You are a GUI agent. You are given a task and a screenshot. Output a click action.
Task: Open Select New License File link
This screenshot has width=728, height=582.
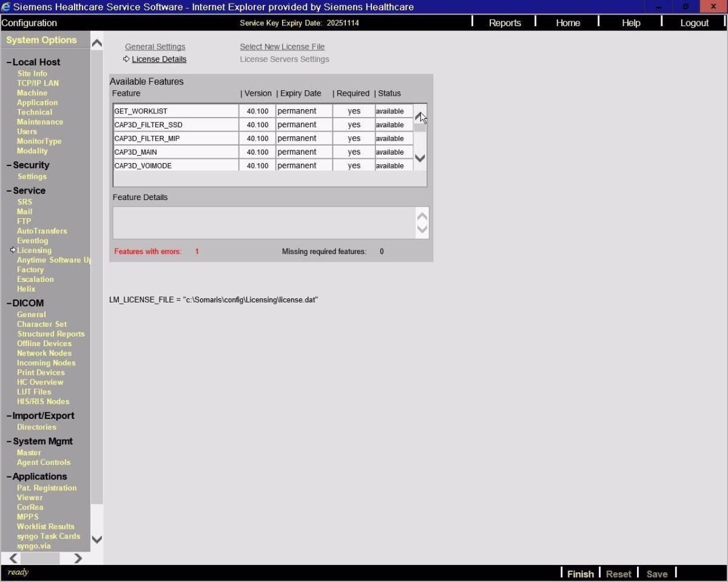[x=282, y=47]
